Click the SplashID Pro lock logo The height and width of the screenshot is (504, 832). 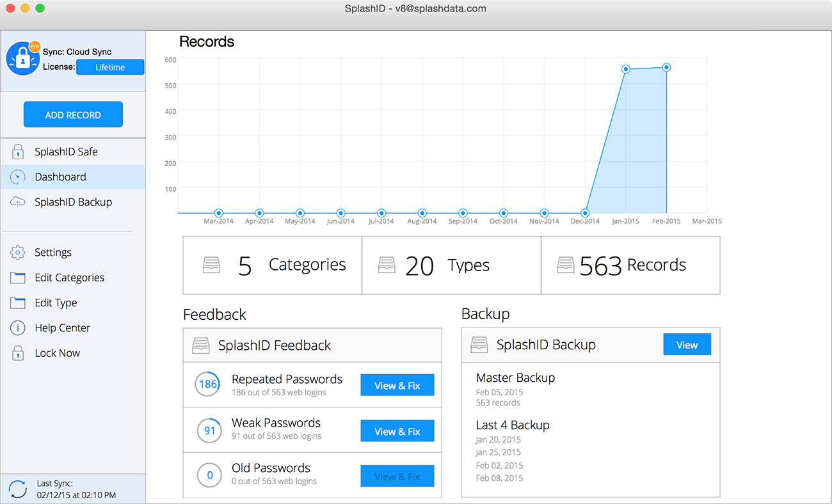(23, 59)
